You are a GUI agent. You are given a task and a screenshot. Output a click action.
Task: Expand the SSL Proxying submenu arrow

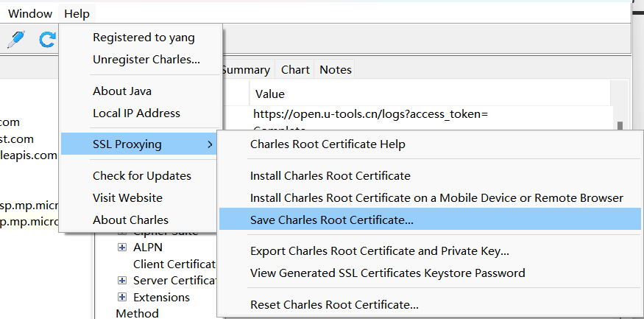[210, 144]
